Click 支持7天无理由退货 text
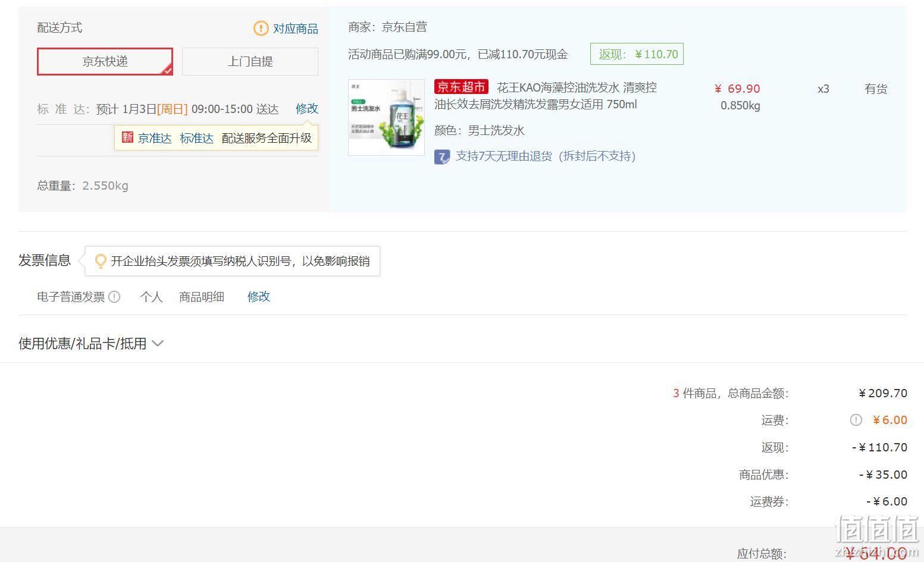924x562 pixels. click(x=546, y=156)
